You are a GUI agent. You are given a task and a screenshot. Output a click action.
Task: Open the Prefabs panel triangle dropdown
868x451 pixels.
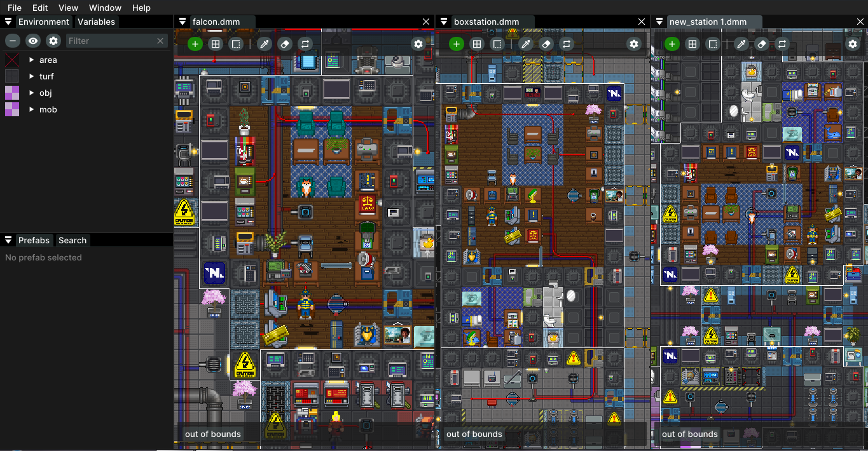pos(9,240)
